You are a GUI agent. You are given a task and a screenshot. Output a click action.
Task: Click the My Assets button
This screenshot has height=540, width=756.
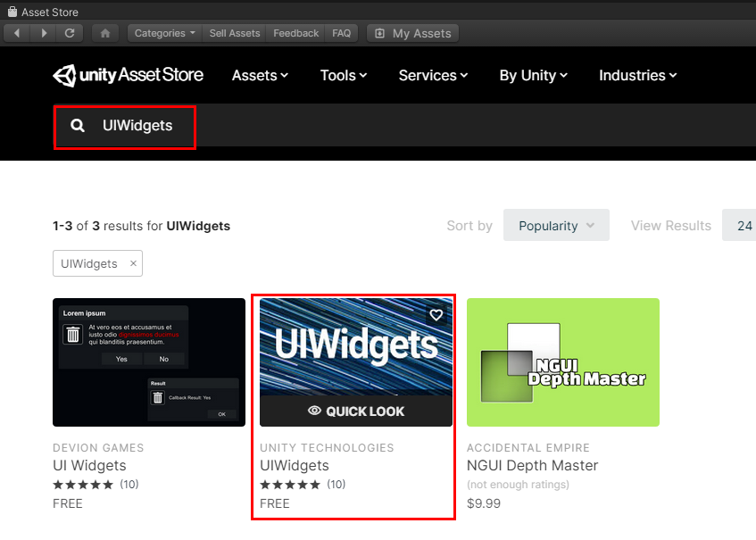[x=412, y=32]
